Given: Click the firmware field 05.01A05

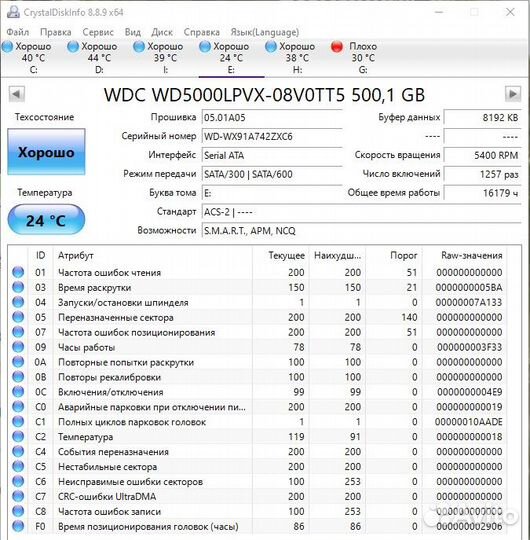Looking at the screenshot, I should point(272,118).
